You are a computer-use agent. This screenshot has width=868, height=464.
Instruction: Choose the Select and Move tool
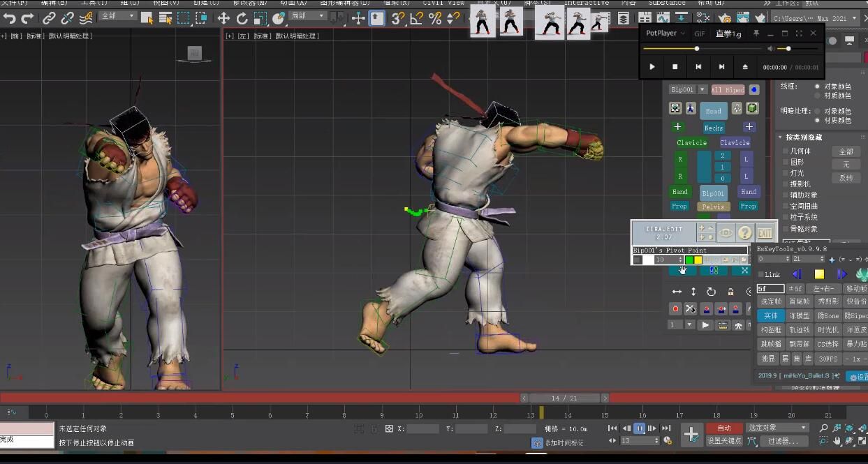click(x=223, y=18)
